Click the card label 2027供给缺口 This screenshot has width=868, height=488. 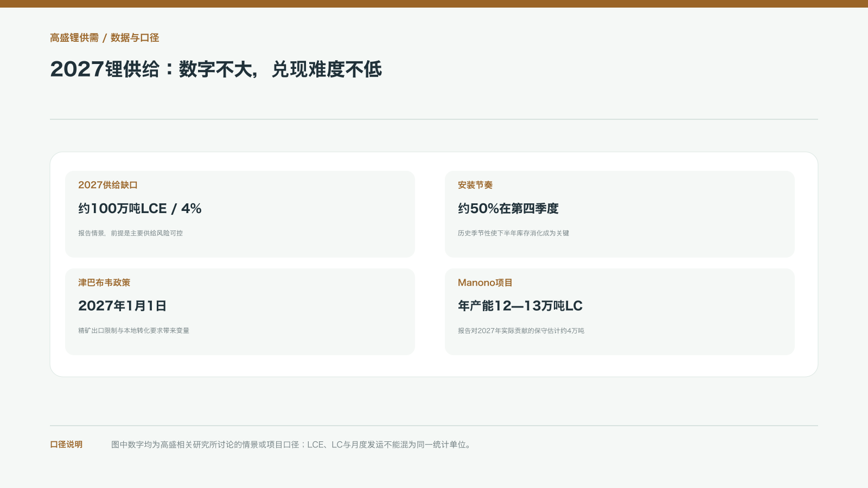(x=108, y=185)
